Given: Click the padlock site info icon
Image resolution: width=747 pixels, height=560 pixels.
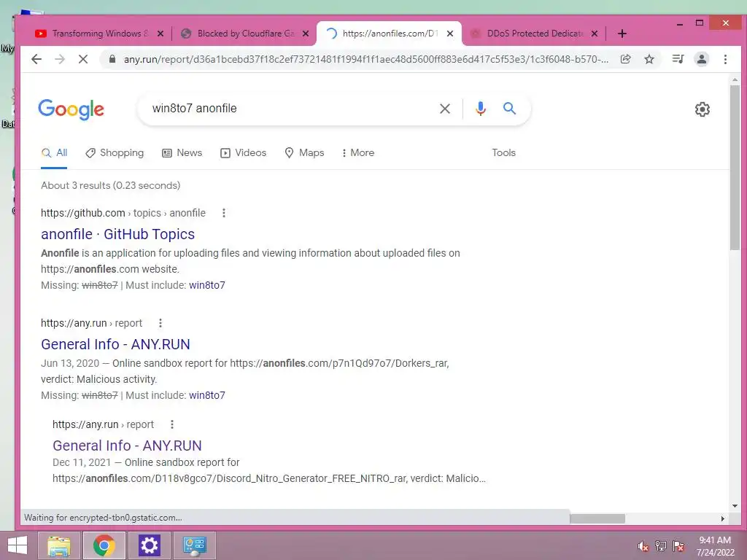Looking at the screenshot, I should tap(112, 59).
